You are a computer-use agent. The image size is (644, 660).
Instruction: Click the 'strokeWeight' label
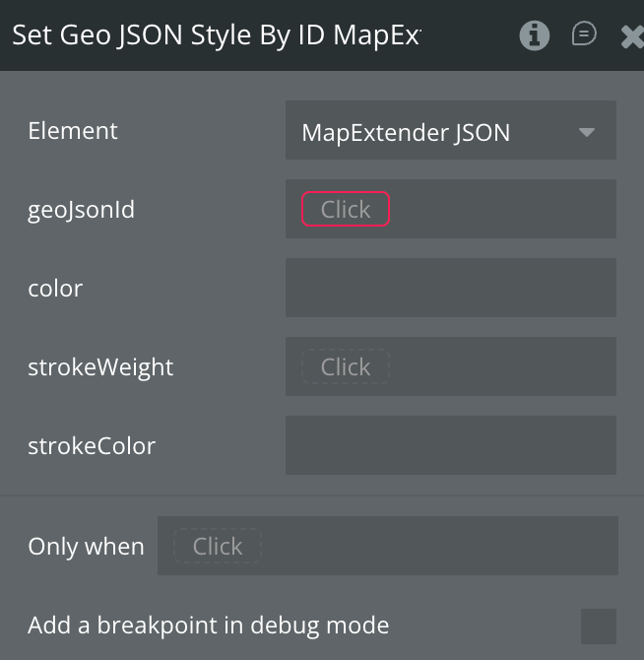pyautogui.click(x=100, y=367)
